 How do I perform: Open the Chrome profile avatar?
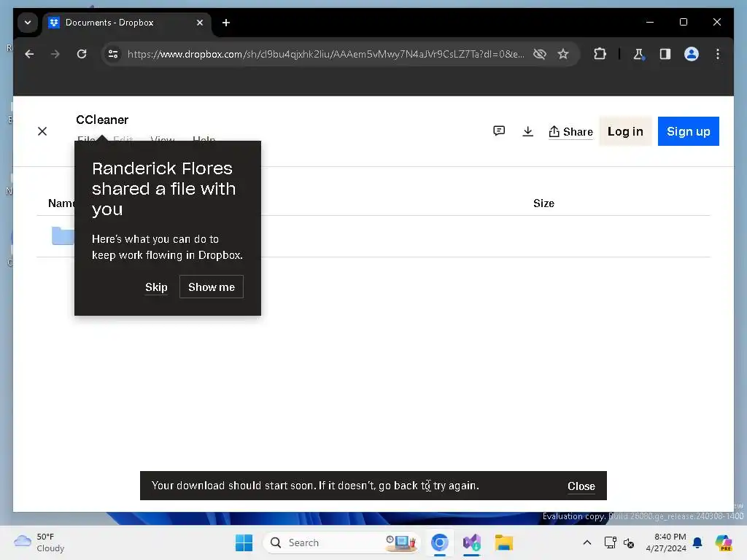(x=692, y=54)
